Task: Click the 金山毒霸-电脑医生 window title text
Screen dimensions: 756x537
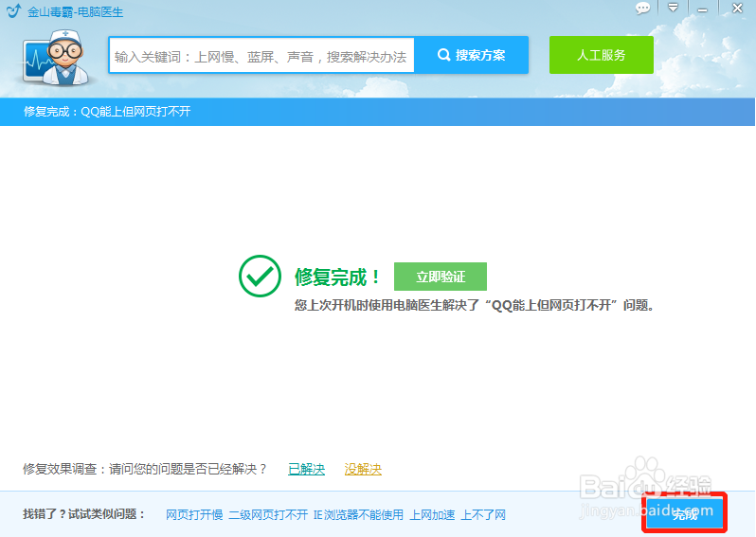Action: tap(75, 11)
